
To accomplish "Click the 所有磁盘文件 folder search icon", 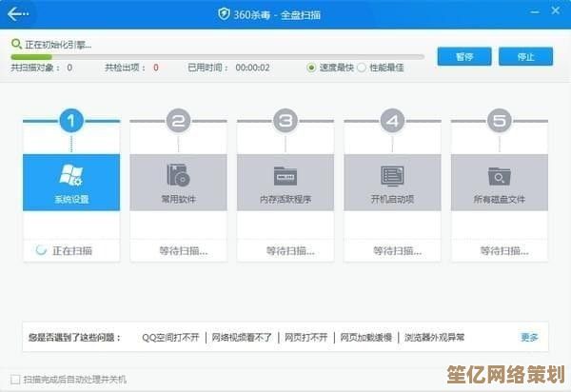I will tap(500, 175).
